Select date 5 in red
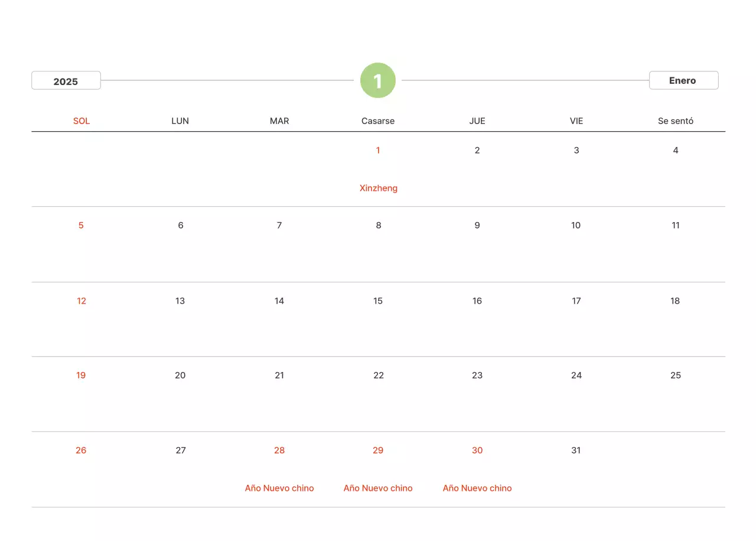The width and height of the screenshot is (756, 541). pos(81,226)
